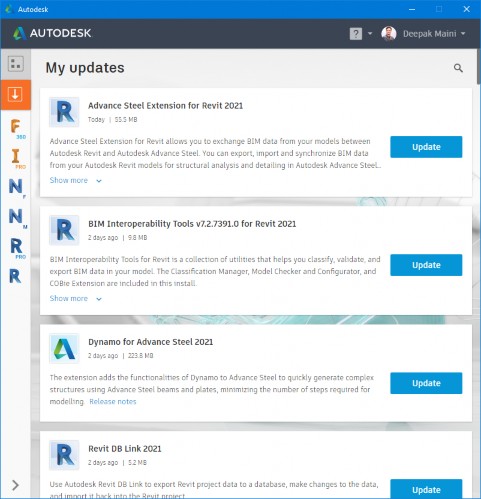Open Release notes link for Dynamo

click(113, 401)
